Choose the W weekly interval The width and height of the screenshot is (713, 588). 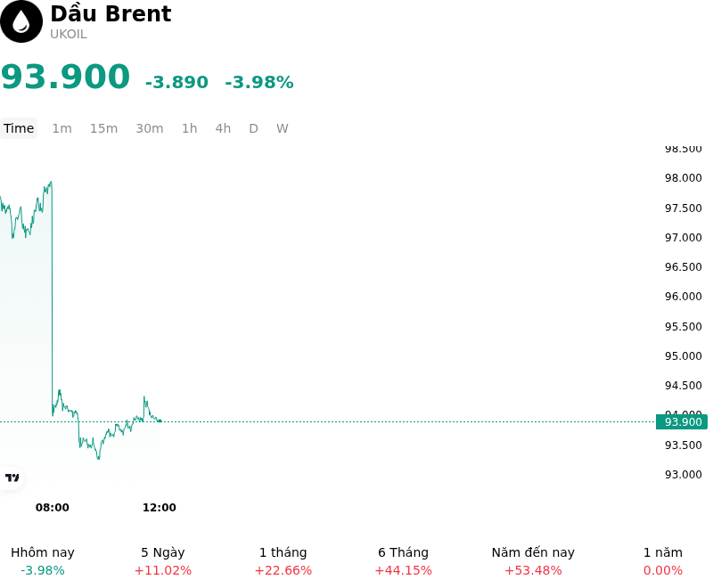point(282,128)
